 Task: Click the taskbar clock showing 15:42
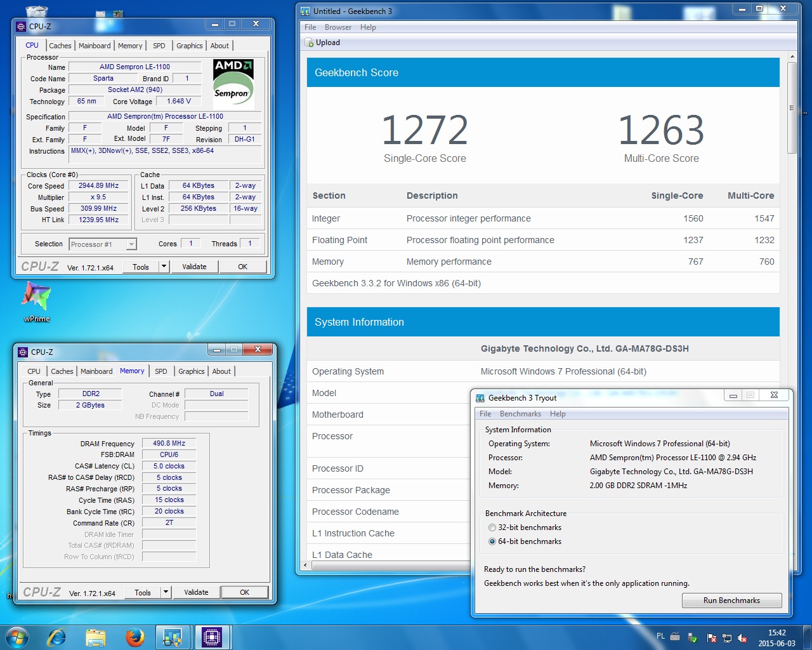click(776, 638)
